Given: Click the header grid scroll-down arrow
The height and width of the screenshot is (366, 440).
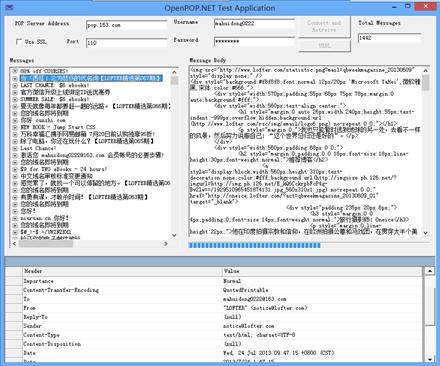Looking at the screenshot, I should [x=430, y=359].
